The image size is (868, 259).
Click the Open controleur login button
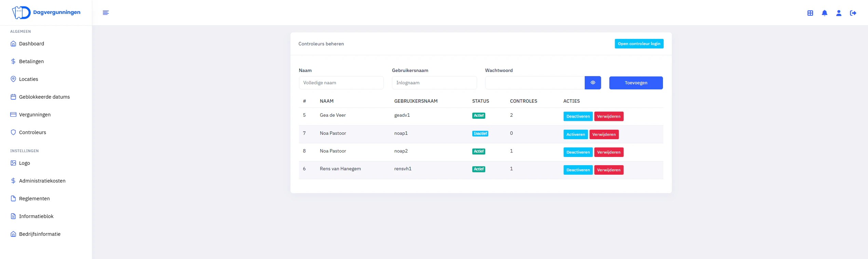(x=639, y=44)
